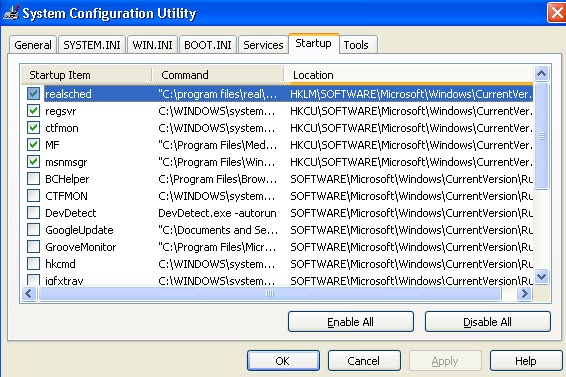This screenshot has height=377, width=566.
Task: Select the msnmsgr item name
Action: [x=66, y=162]
